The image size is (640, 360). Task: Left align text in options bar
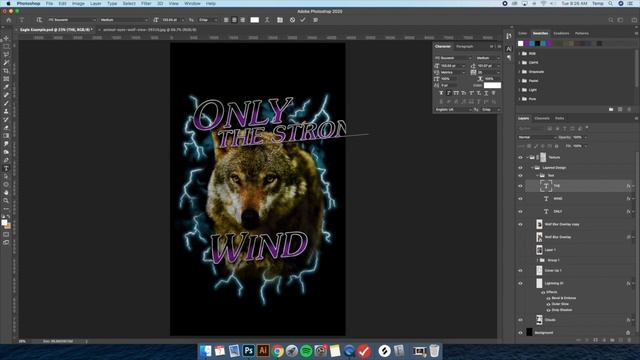point(226,20)
